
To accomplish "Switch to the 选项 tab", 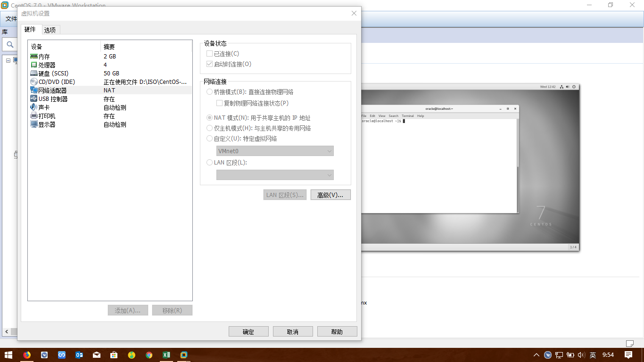I will [50, 30].
